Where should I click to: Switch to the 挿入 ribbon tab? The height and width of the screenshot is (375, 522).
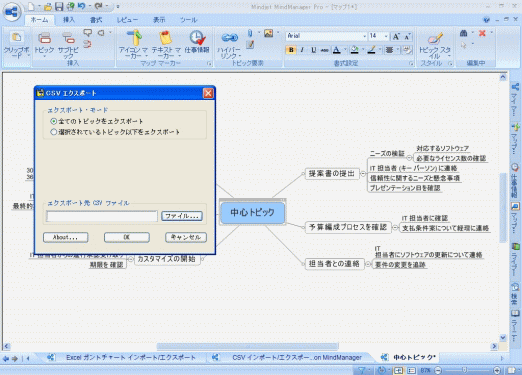pyautogui.click(x=69, y=20)
